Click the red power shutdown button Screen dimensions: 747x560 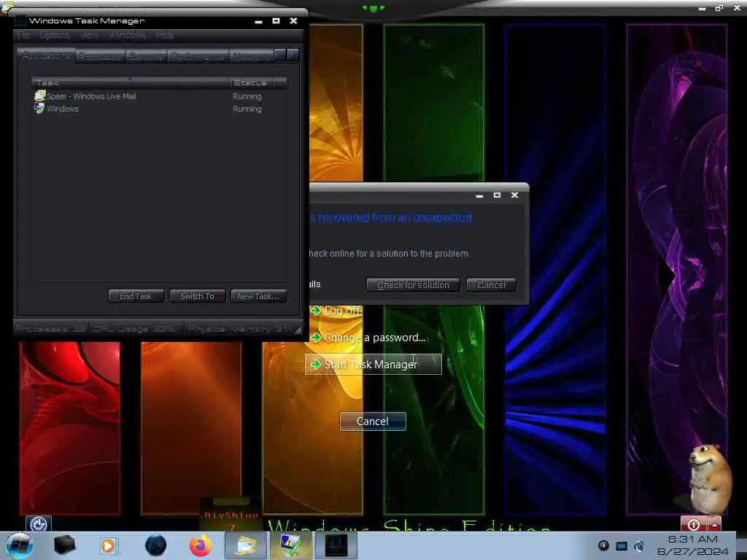(x=694, y=524)
